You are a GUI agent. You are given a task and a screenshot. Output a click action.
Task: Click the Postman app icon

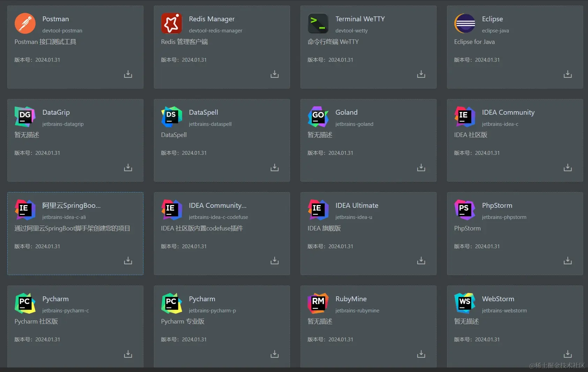point(25,23)
